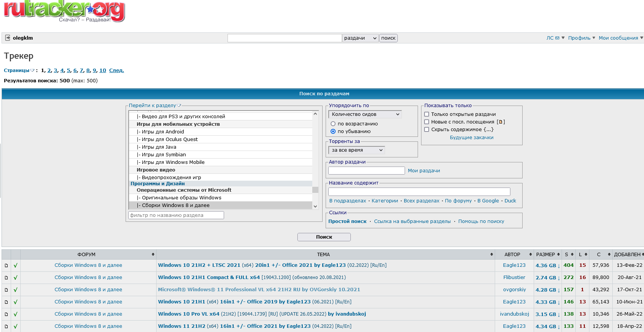Select Игры для Oculus Quest section
Viewport: 644px width, 332px height.
pyautogui.click(x=221, y=140)
